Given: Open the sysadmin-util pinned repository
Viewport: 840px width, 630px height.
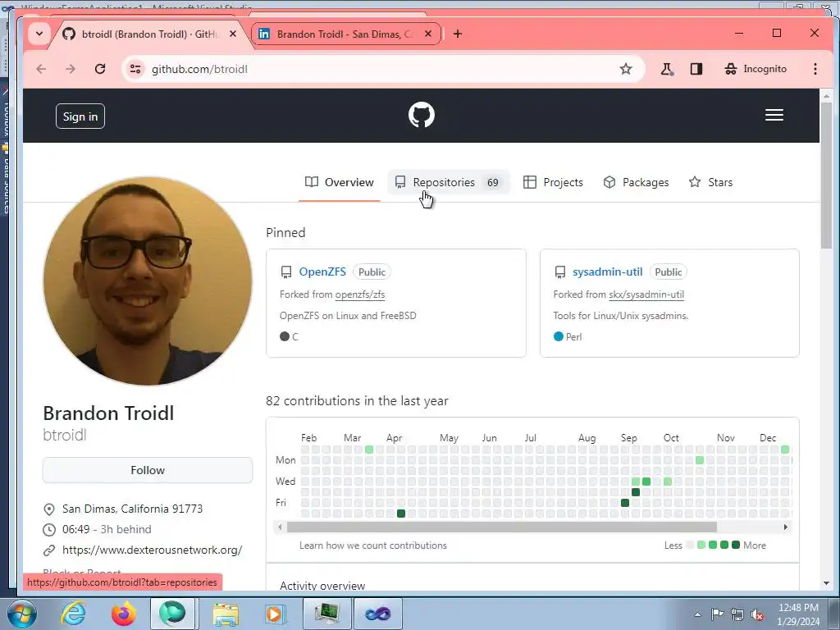Looking at the screenshot, I should 608,272.
